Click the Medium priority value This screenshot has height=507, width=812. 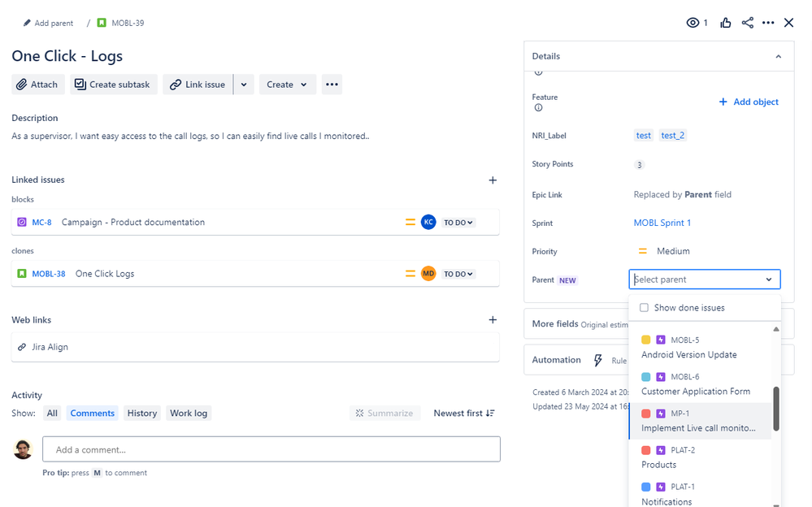(x=673, y=251)
